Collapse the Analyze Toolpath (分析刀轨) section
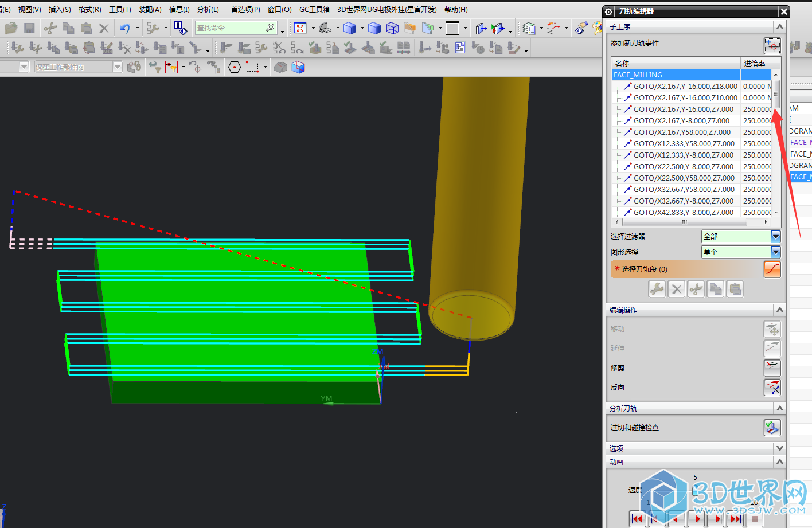Viewport: 812px width, 528px height. (780, 408)
